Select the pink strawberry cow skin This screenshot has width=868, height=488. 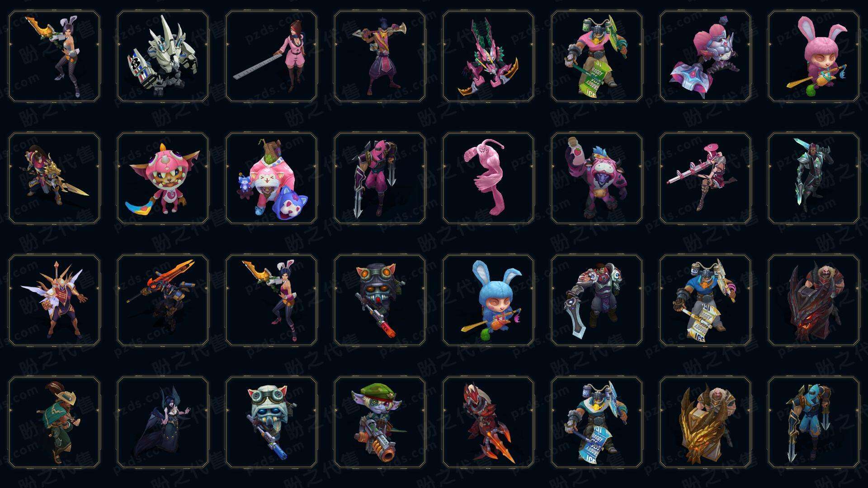597,178
